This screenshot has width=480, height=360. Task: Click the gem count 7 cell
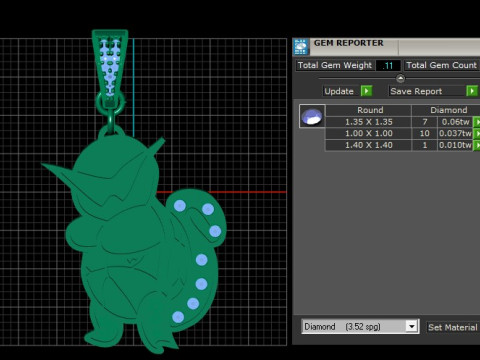pos(425,122)
